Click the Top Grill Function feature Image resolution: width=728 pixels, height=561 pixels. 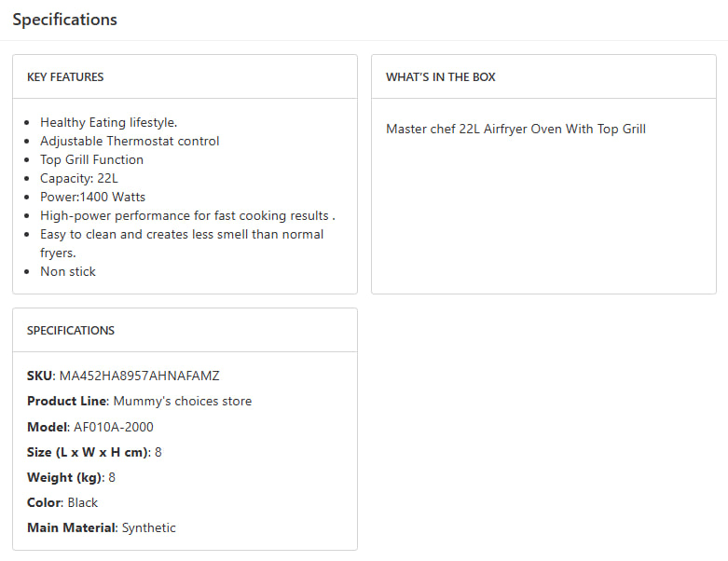tap(91, 159)
